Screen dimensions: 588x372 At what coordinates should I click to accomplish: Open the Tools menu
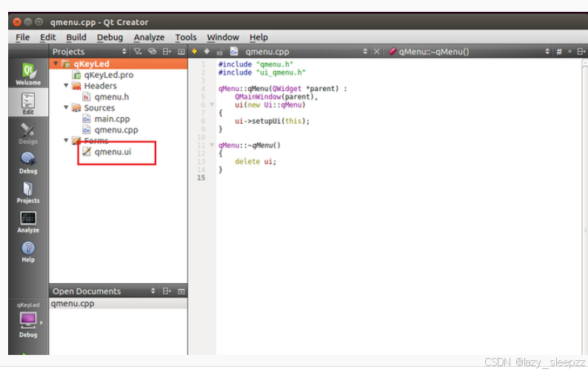coord(186,38)
